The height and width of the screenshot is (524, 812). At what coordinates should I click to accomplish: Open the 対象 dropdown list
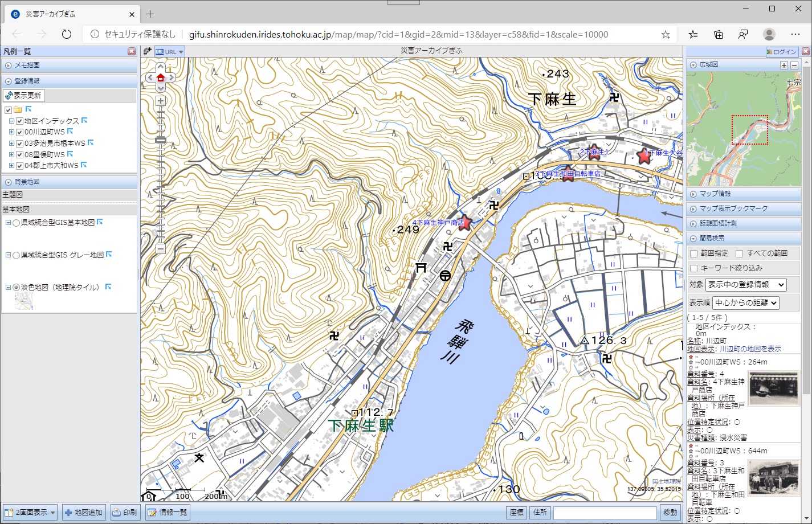coord(745,284)
